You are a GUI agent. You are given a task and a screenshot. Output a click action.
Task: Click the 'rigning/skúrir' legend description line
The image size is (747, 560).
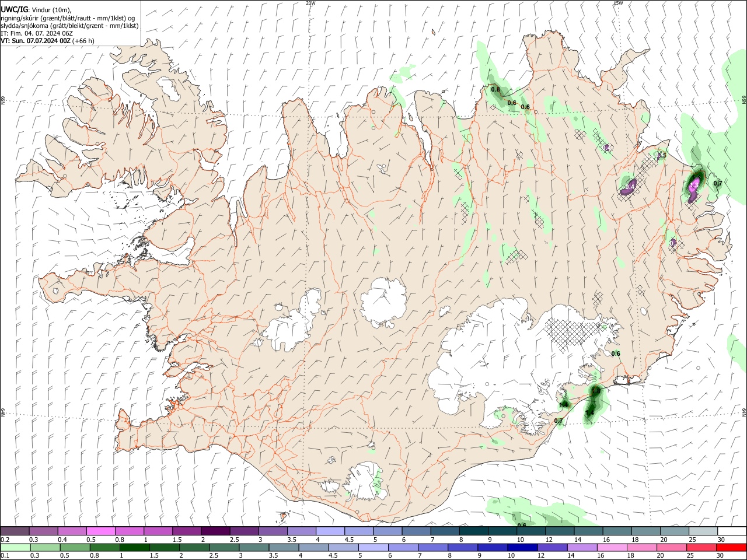(x=68, y=17)
